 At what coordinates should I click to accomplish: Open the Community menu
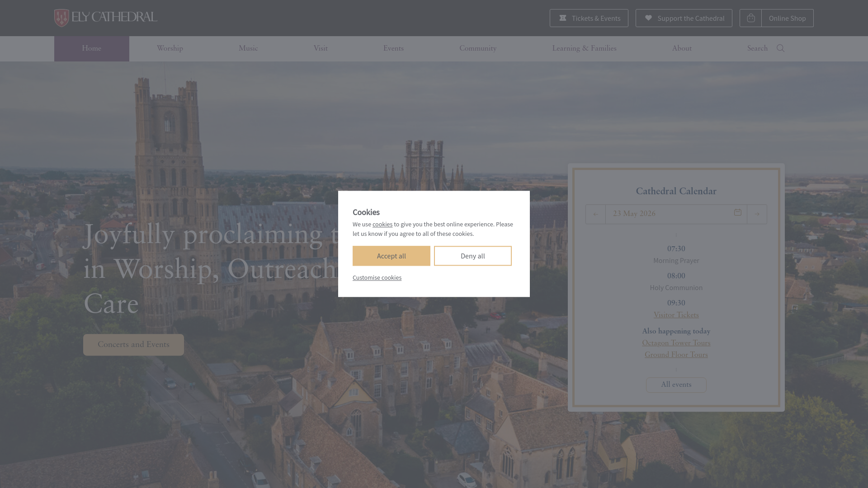tap(478, 48)
